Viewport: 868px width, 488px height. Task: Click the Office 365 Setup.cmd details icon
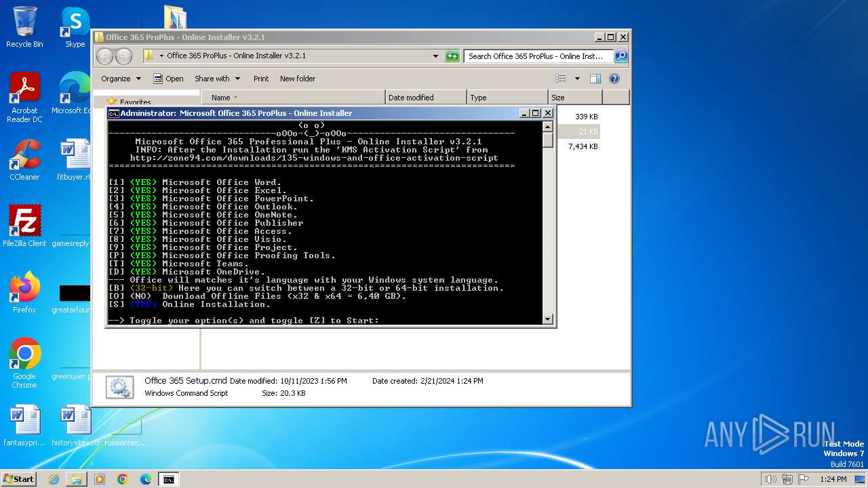tap(119, 387)
